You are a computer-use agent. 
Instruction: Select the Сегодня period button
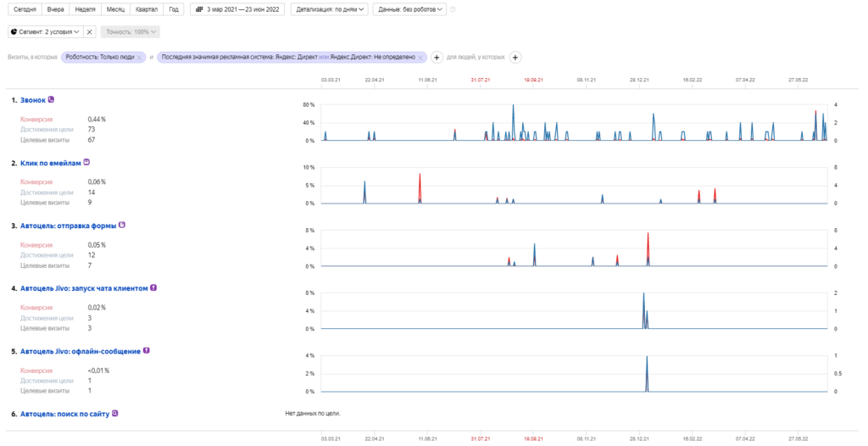(25, 9)
